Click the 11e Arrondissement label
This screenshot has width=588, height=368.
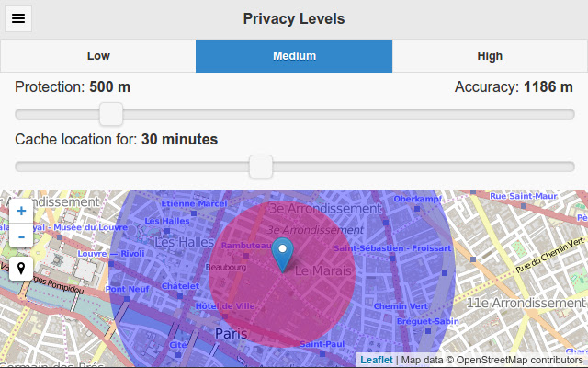[526, 303]
